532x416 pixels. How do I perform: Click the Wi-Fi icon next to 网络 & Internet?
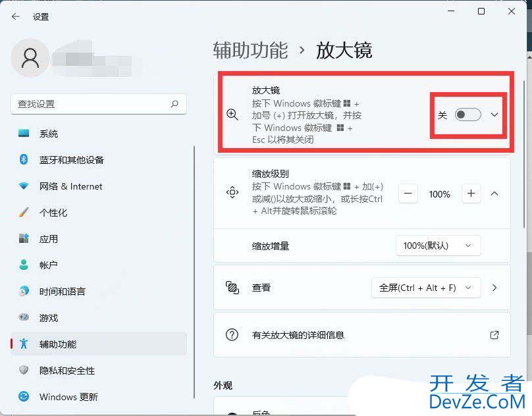[x=24, y=186]
